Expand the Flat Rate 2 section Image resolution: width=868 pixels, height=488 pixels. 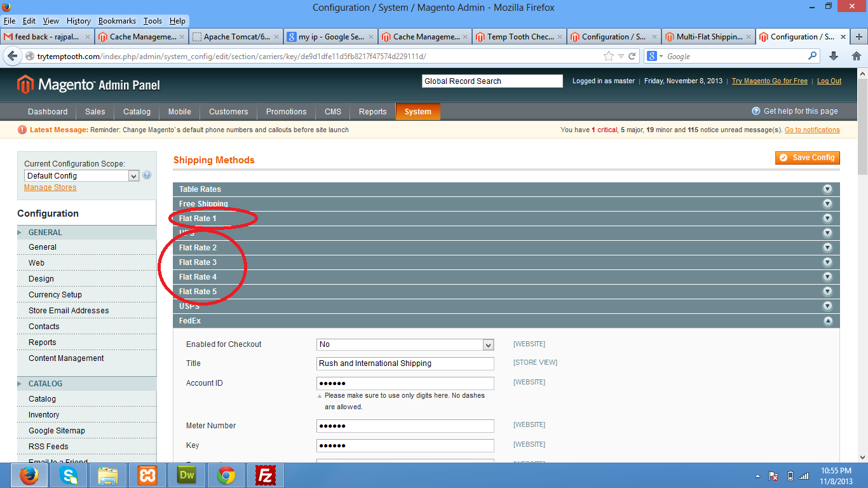506,247
